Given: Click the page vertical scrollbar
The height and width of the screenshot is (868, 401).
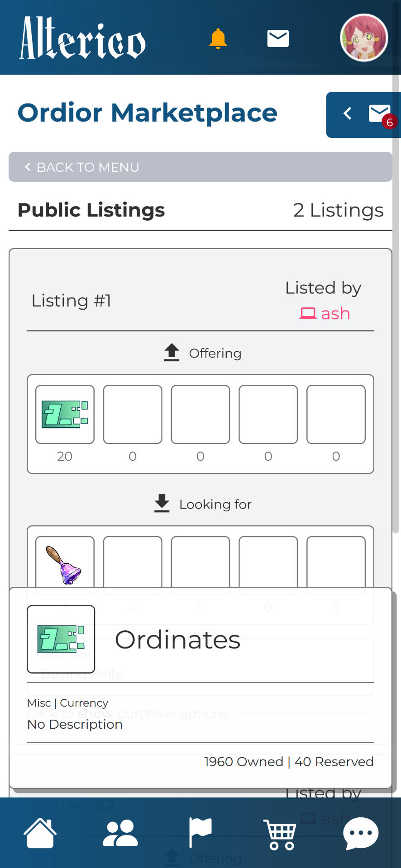Looking at the screenshot, I should (x=395, y=316).
